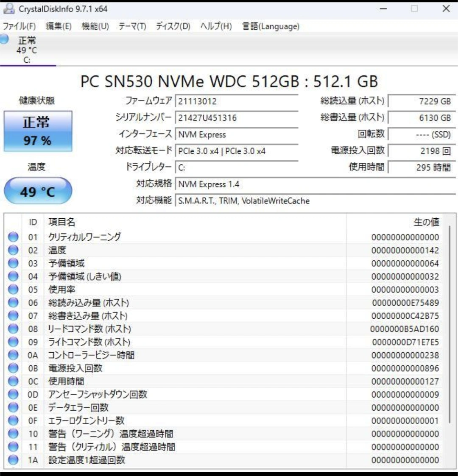Click power-on hours value 295 時間
458x476 pixels.
click(x=422, y=167)
